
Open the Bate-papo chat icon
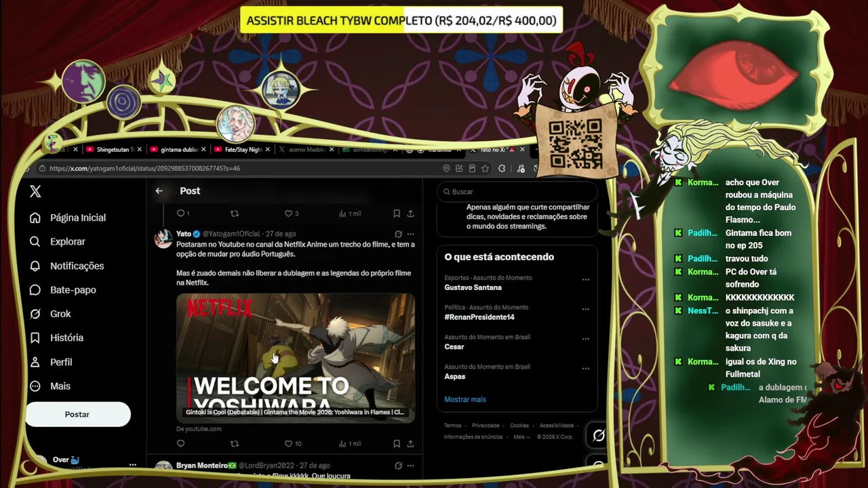tap(35, 290)
